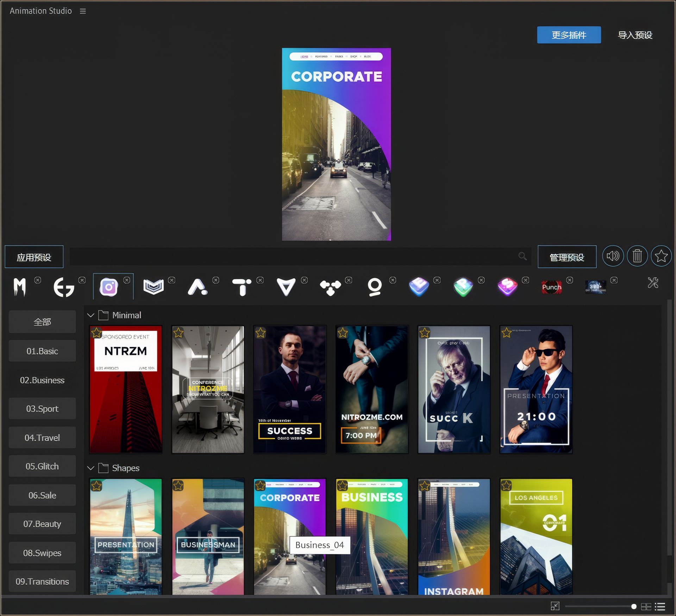Select the 300+ pack icon
The width and height of the screenshot is (676, 616).
point(596,287)
